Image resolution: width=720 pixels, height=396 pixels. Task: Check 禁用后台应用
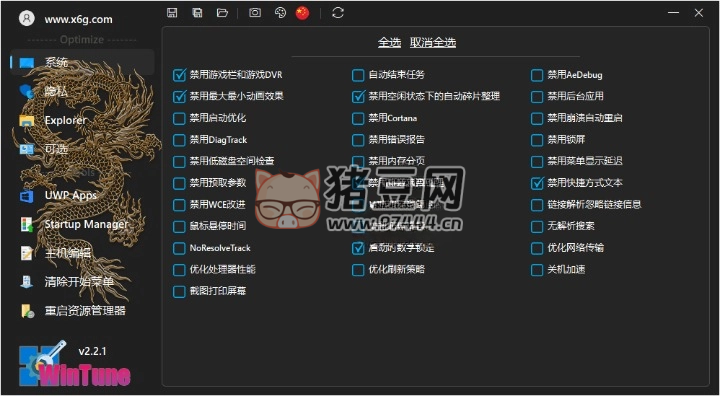click(x=537, y=96)
